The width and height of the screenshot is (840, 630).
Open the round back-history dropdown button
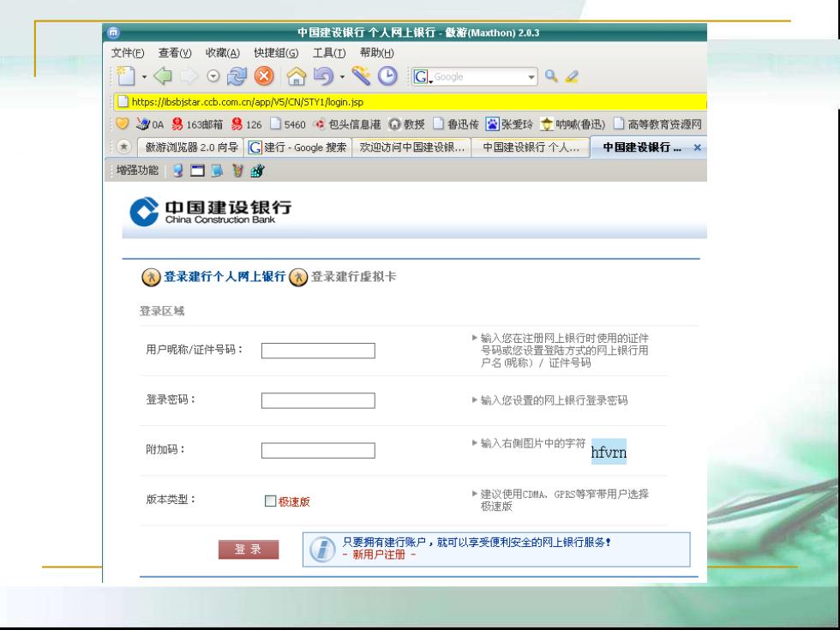pos(213,76)
